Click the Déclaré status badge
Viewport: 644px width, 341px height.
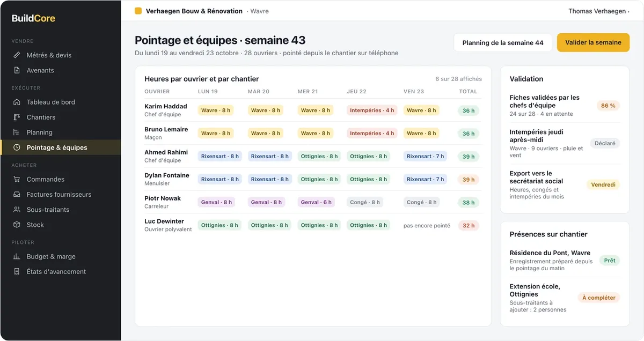click(605, 143)
